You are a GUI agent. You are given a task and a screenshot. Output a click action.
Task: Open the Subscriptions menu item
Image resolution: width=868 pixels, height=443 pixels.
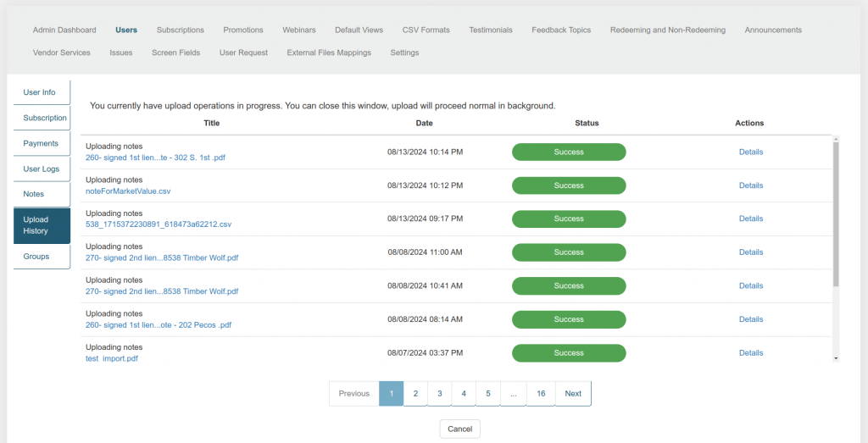[181, 30]
